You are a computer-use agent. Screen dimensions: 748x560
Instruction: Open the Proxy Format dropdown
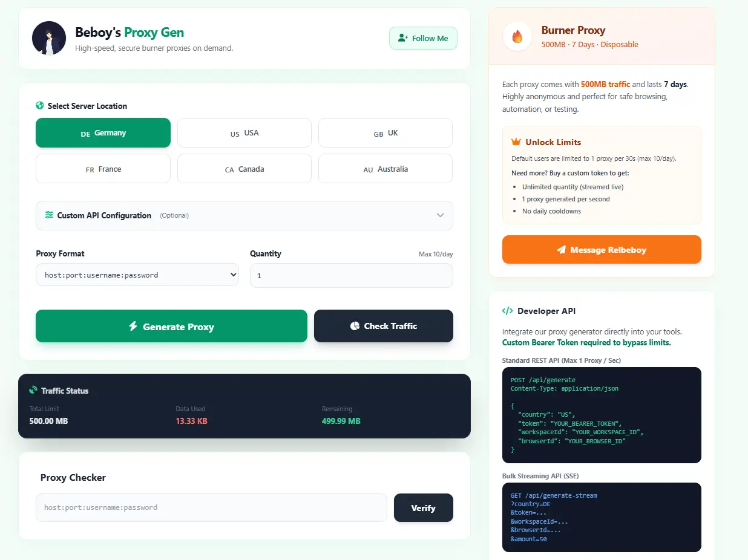pyautogui.click(x=137, y=275)
